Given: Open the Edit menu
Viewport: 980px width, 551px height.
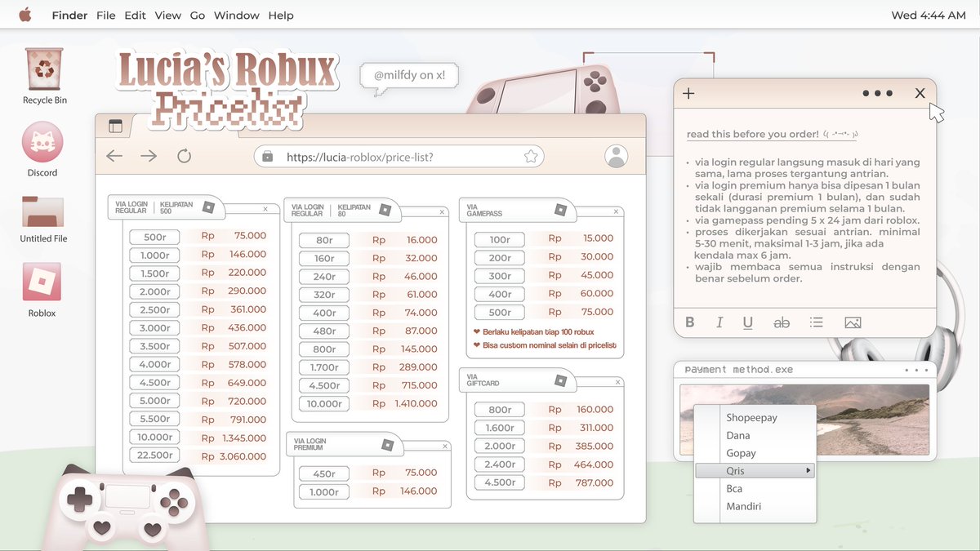Looking at the screenshot, I should click(x=135, y=16).
